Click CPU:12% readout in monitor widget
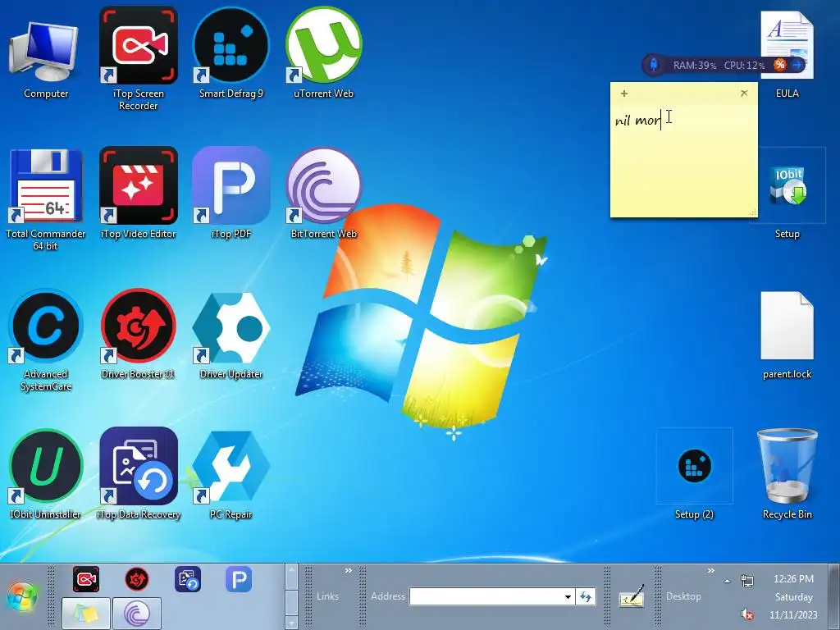Image resolution: width=840 pixels, height=630 pixels. tap(744, 66)
